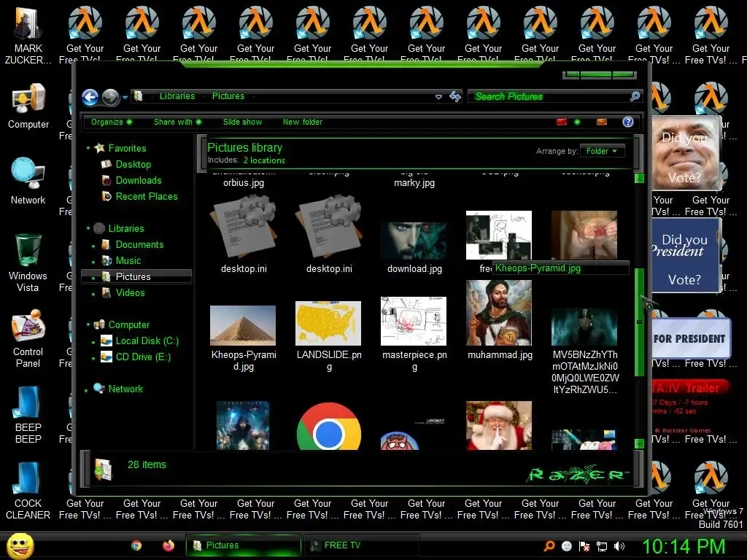Expand the Network node in the sidebar

point(86,391)
